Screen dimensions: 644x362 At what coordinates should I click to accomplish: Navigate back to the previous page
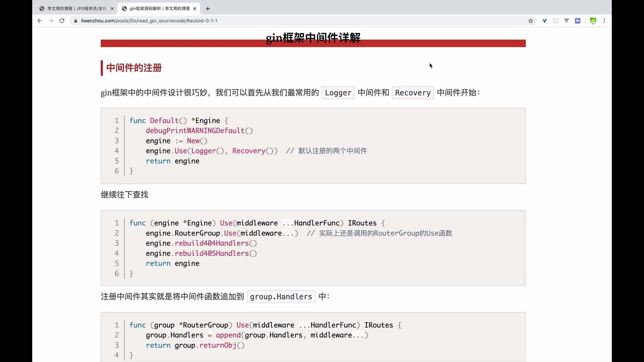40,21
